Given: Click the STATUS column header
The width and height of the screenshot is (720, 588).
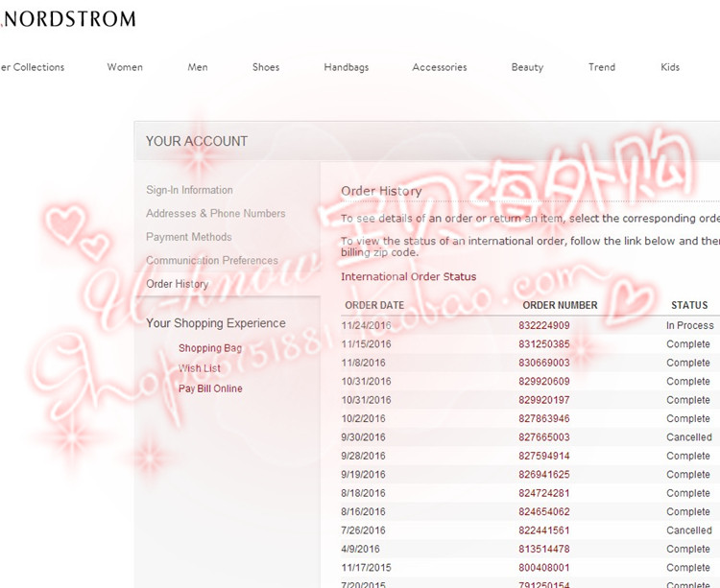Looking at the screenshot, I should [x=689, y=305].
